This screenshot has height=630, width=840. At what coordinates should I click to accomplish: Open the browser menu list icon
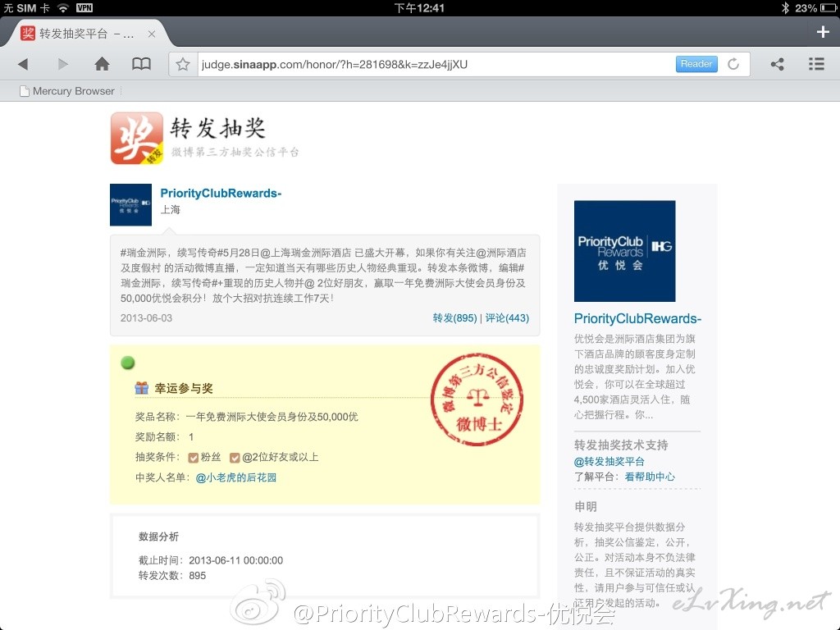click(x=816, y=64)
